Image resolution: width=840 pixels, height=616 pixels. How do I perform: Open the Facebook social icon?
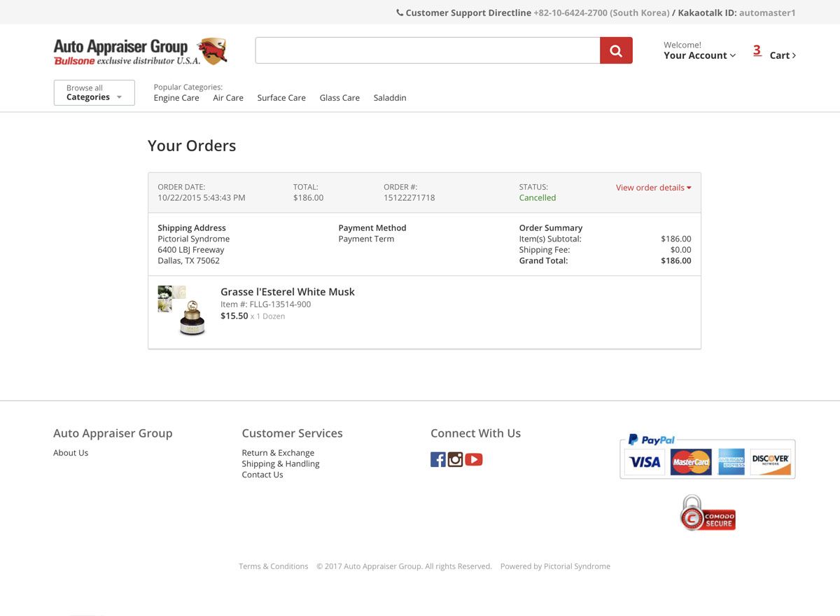437,460
